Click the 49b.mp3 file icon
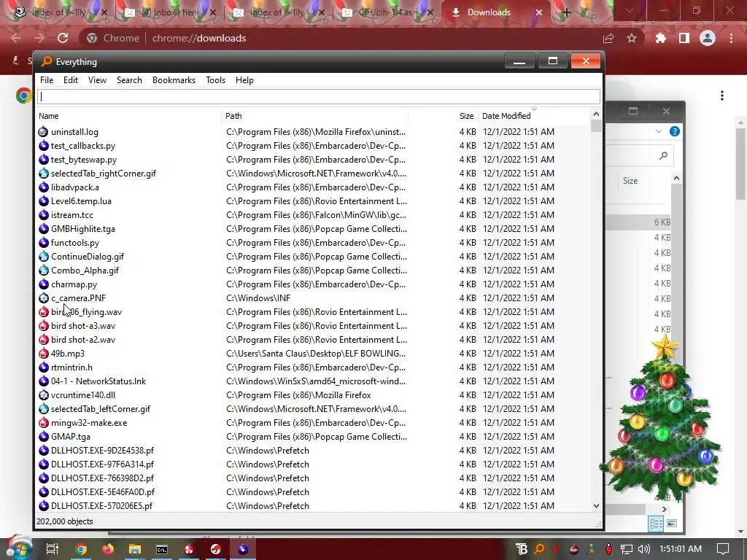The width and height of the screenshot is (747, 560). pyautogui.click(x=43, y=354)
